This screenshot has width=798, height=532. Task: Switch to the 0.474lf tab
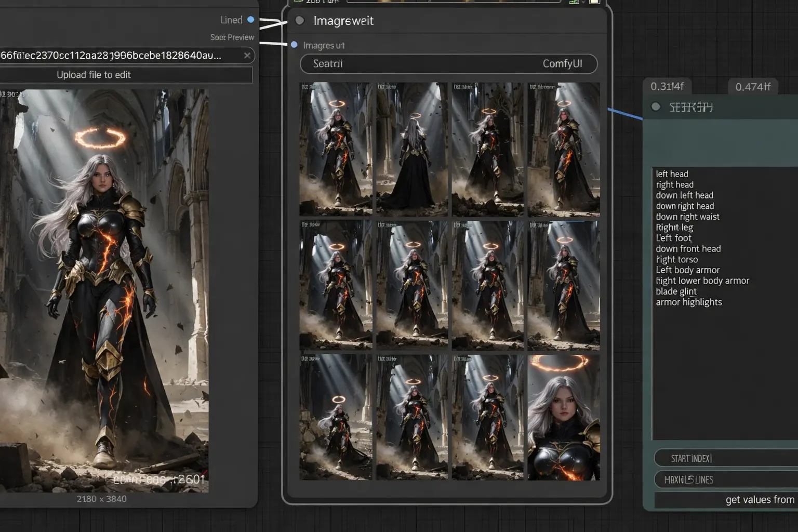coord(753,87)
